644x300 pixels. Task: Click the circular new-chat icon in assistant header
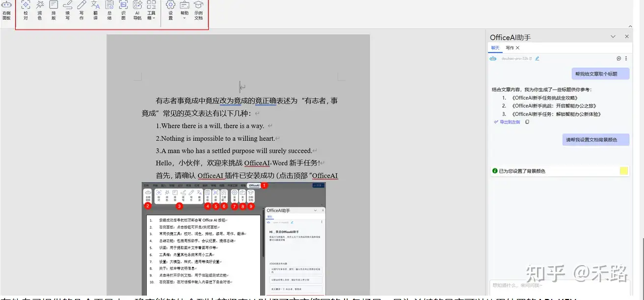pyautogui.click(x=618, y=58)
